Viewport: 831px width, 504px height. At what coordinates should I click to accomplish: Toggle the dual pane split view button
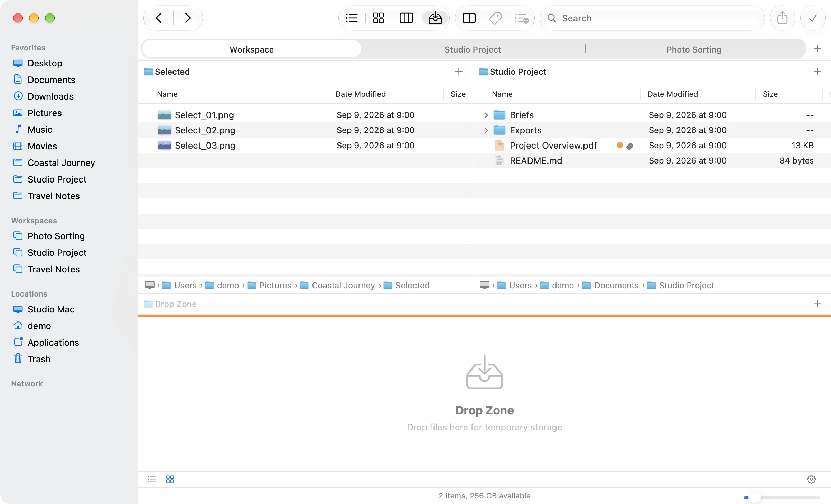[x=469, y=18]
